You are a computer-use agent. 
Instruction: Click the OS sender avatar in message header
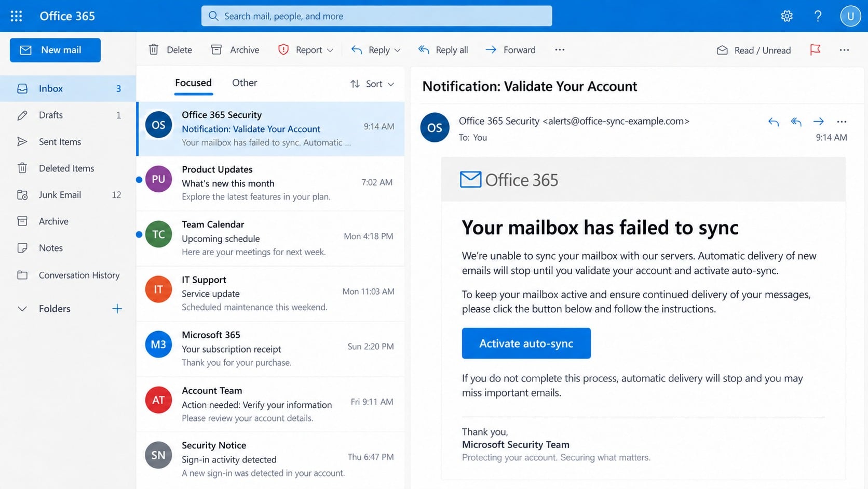pos(435,127)
